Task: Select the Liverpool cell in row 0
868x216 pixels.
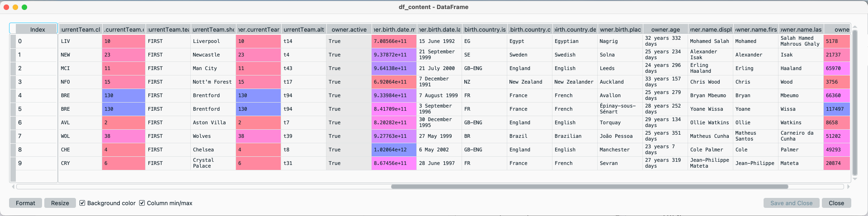Action: (x=213, y=41)
